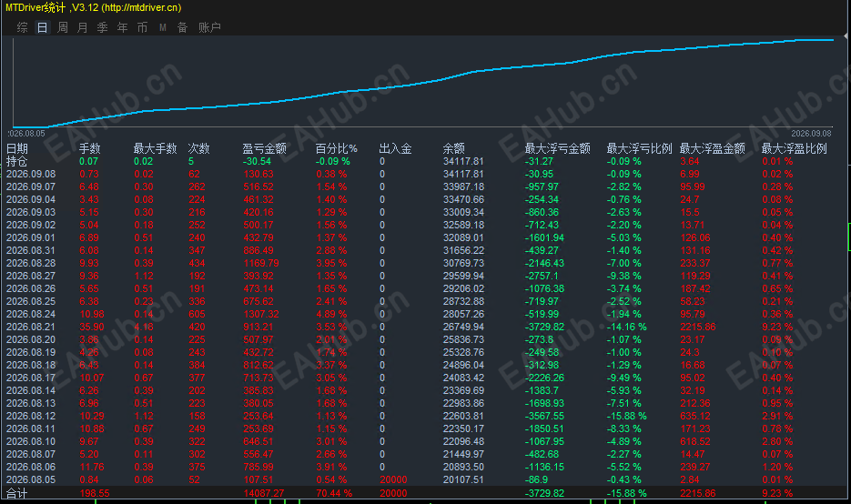Click the 最大浮盈比例 column header

pyautogui.click(x=794, y=148)
